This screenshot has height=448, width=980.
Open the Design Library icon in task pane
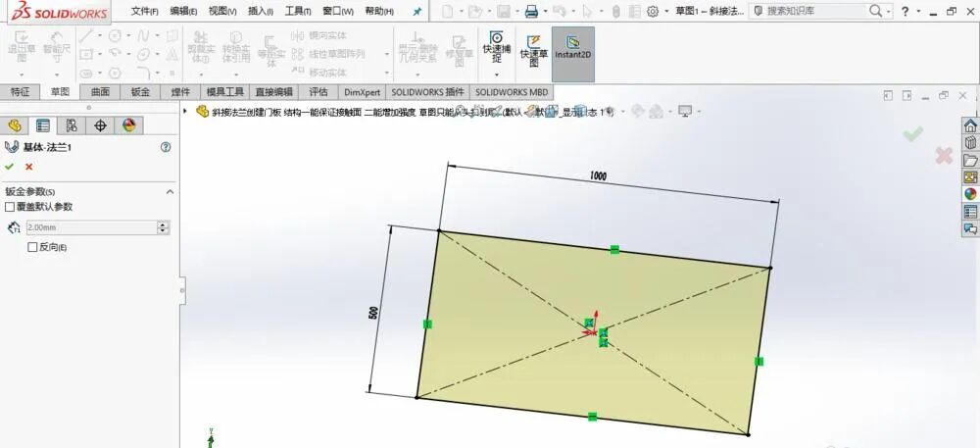(970, 142)
